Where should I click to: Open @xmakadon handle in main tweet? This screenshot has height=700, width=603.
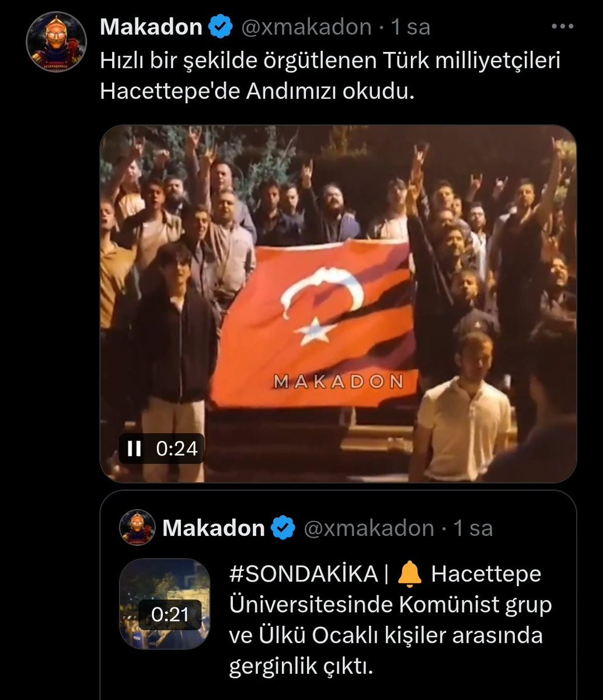[x=306, y=27]
